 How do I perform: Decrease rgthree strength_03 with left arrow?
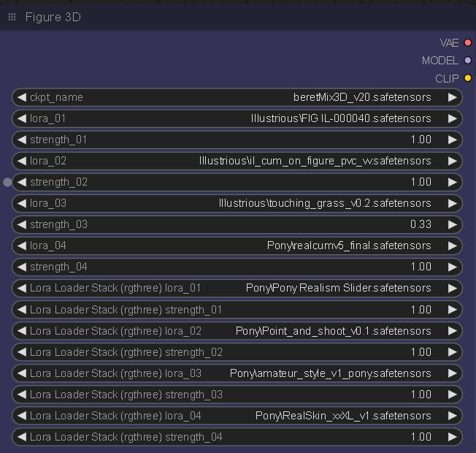pos(22,395)
